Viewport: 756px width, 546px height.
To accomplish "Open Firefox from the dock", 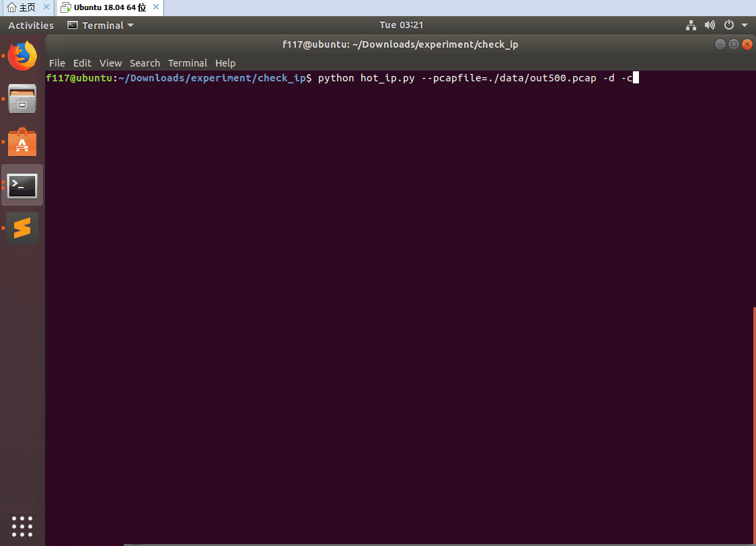I will tap(22, 56).
